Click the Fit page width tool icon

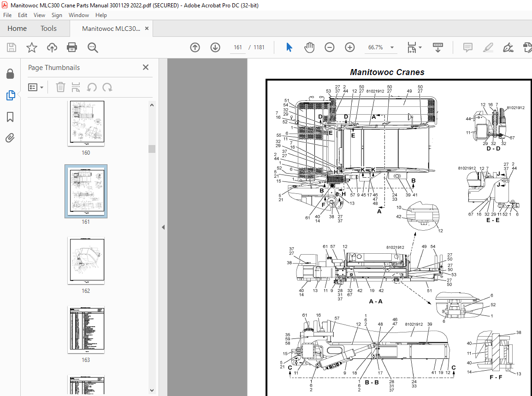412,47
